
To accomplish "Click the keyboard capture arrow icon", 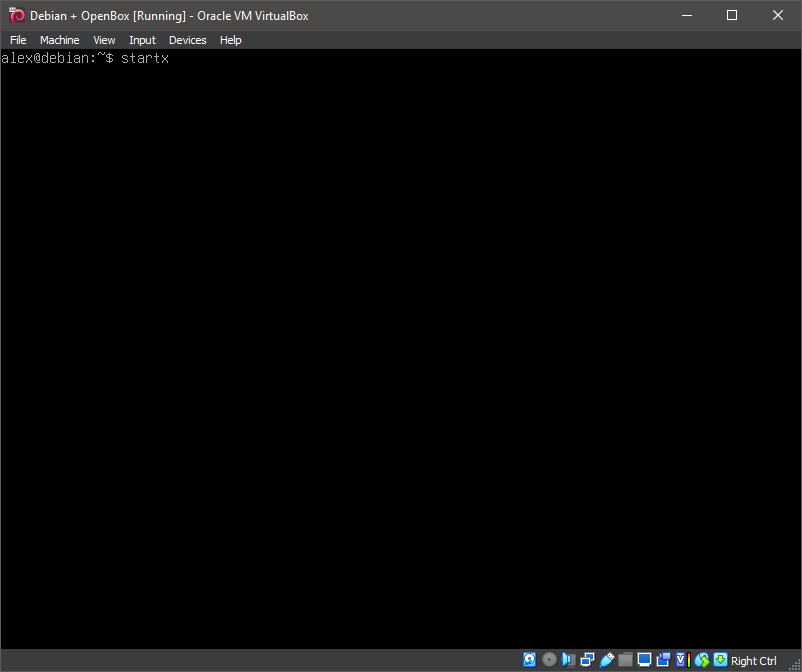I will coord(720,660).
